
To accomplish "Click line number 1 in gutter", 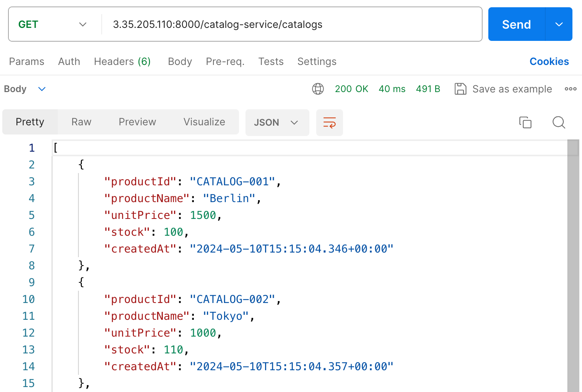I will pos(32,148).
